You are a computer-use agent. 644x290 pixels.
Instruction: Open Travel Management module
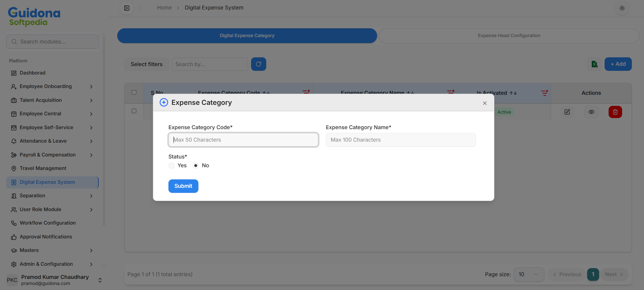point(52,168)
